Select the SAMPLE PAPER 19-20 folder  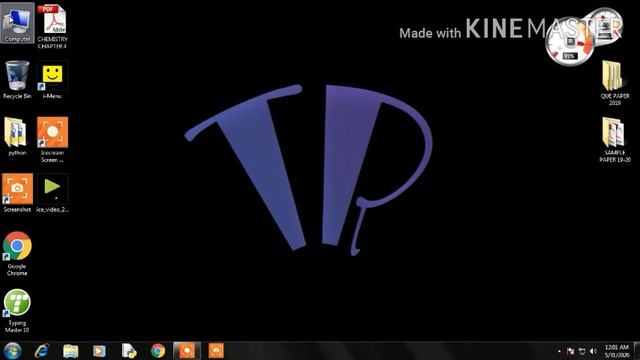pos(615,140)
